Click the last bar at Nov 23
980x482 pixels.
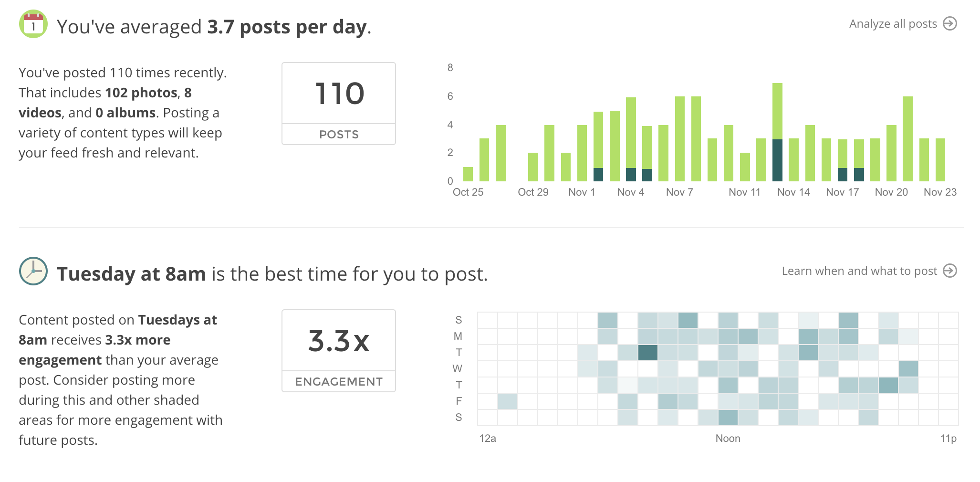[940, 160]
